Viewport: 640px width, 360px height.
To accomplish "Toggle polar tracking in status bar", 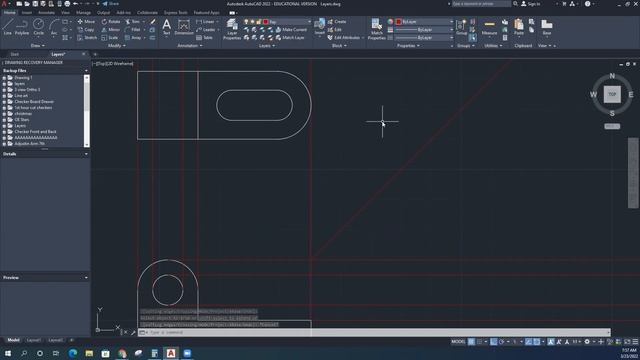I will (502, 342).
